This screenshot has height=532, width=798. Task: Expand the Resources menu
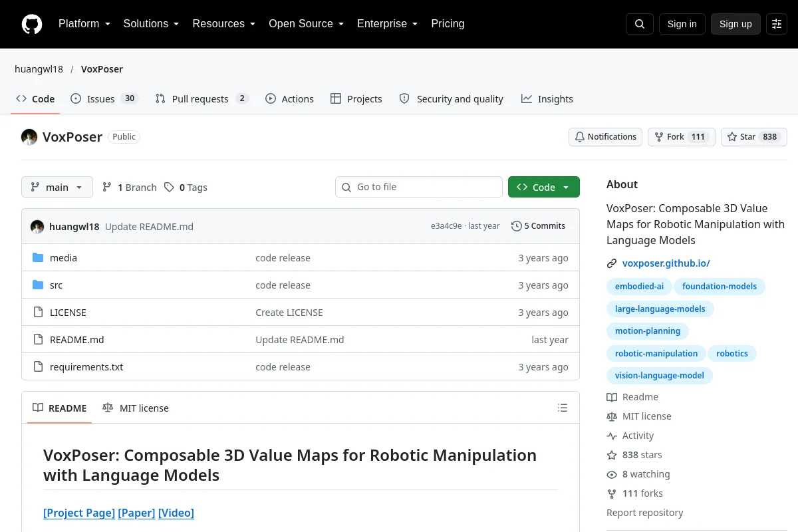[x=224, y=24]
